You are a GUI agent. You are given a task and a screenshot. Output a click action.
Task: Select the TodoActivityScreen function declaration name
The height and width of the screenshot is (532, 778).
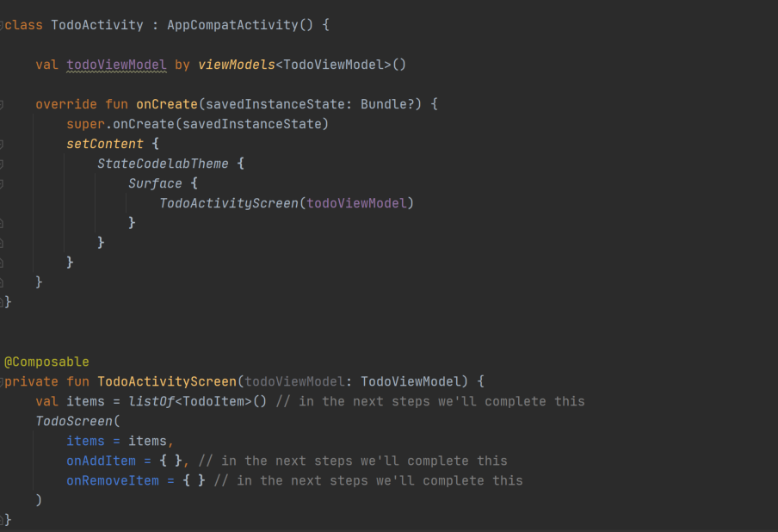[x=167, y=381]
